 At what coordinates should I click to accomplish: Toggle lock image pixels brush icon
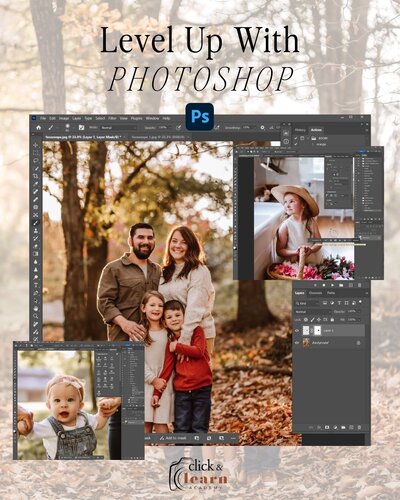312,320
